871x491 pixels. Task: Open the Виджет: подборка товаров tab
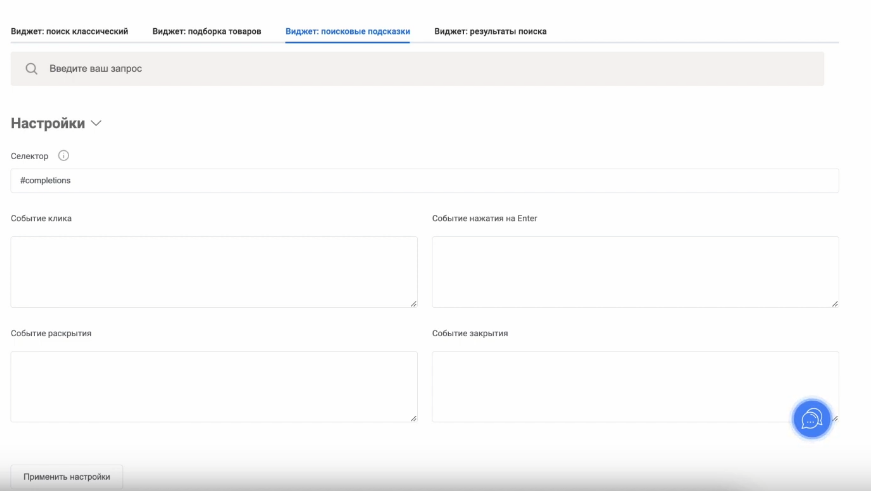(x=207, y=31)
